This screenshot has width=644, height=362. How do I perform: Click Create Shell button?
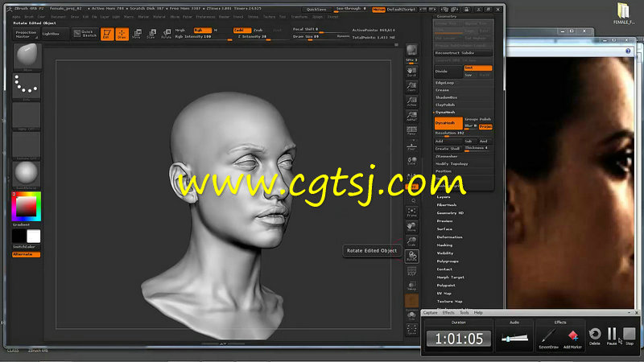448,149
